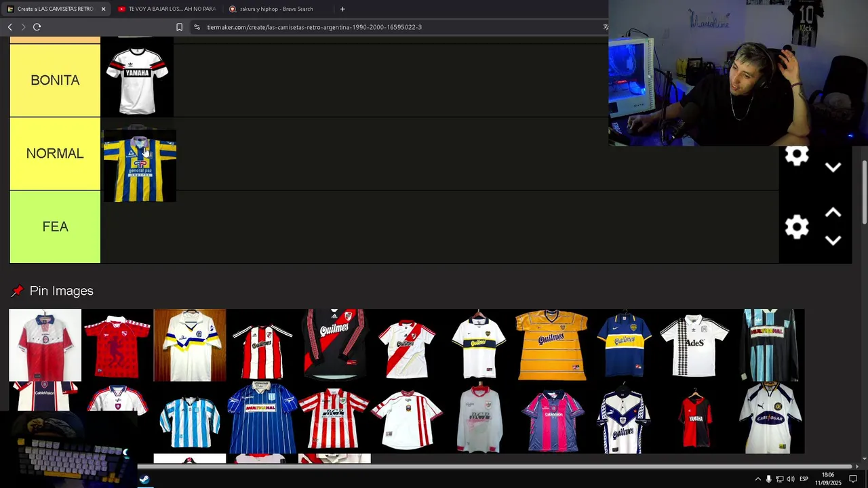868x488 pixels.
Task: Click the browser forward arrow
Action: click(23, 27)
